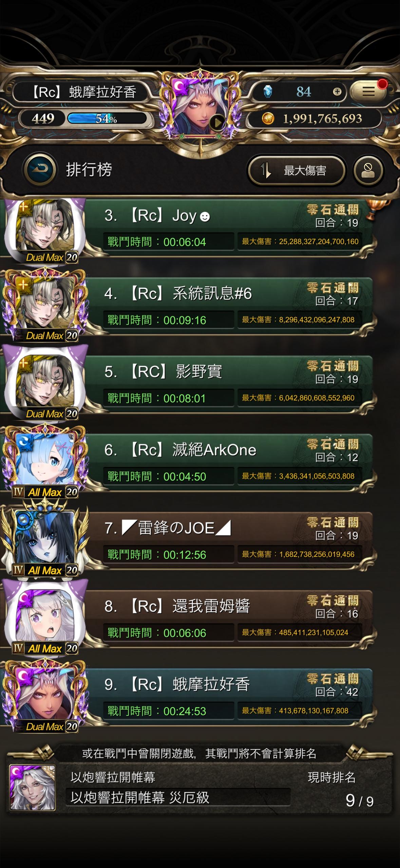Open the friend filter person icon
The height and width of the screenshot is (868, 400).
(368, 170)
